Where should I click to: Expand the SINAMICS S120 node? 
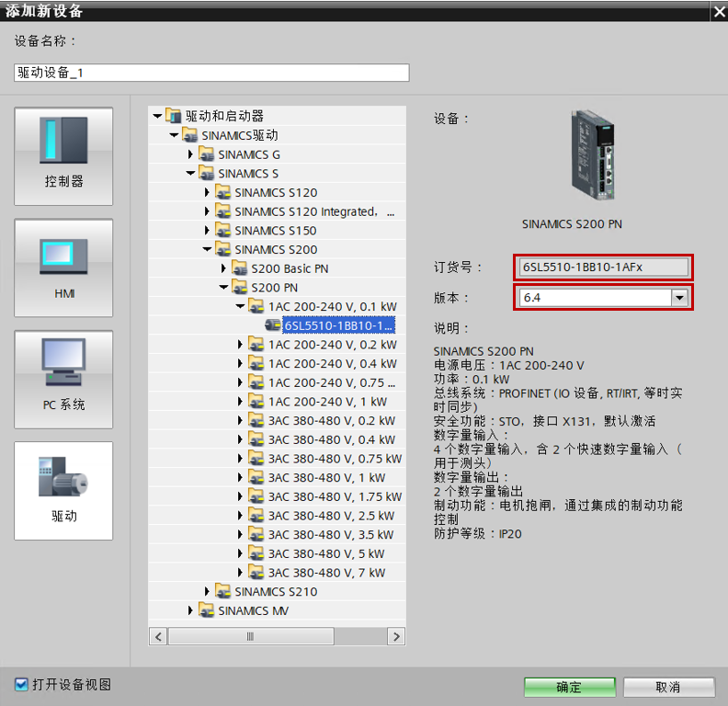tap(207, 192)
